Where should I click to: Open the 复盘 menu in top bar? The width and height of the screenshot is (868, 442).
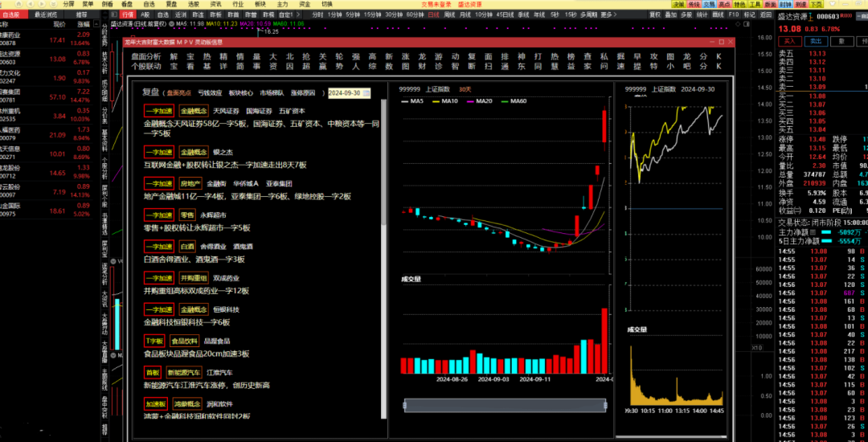click(172, 4)
